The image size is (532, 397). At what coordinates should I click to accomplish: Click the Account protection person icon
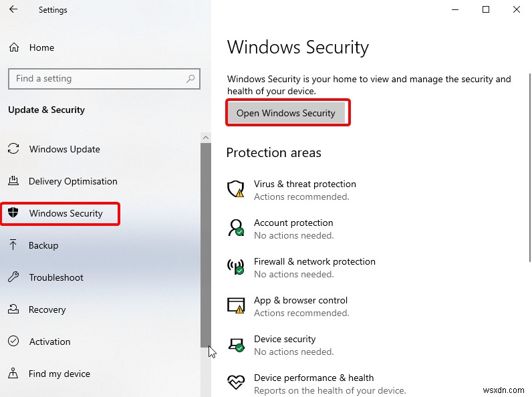tap(236, 229)
